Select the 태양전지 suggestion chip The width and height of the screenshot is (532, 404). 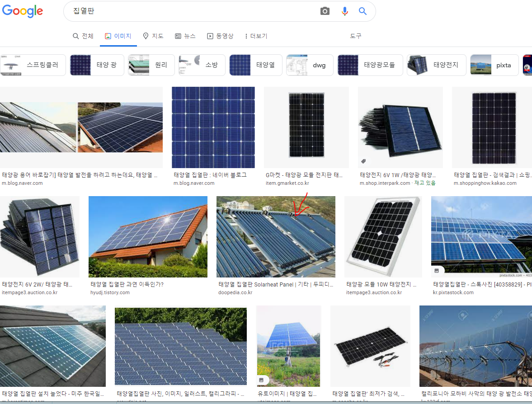(x=437, y=65)
